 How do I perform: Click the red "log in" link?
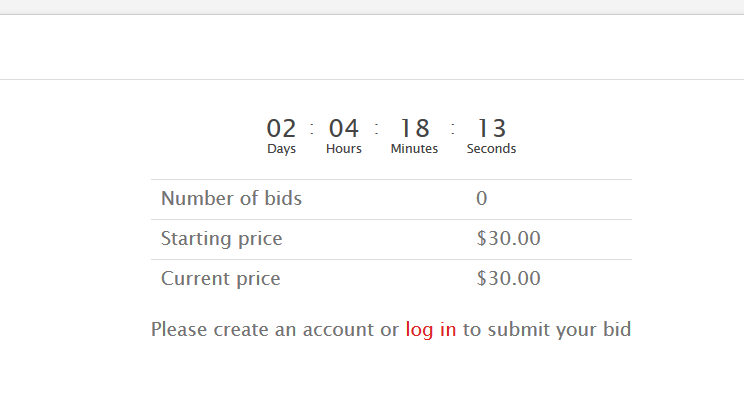(x=430, y=329)
